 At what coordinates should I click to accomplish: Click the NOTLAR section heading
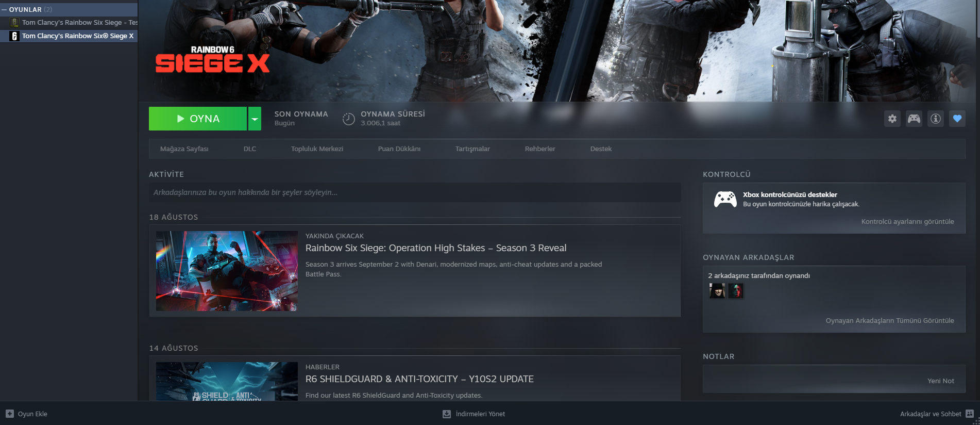pyautogui.click(x=719, y=356)
